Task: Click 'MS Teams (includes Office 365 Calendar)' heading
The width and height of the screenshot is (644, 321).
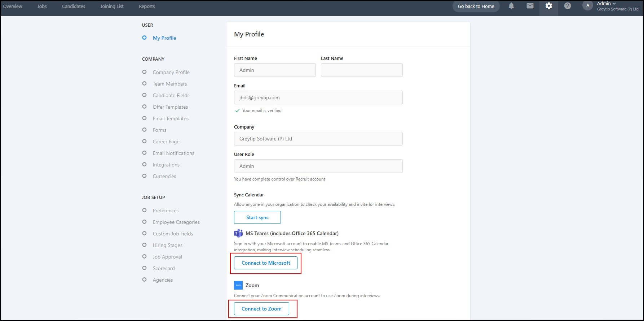Action: 292,233
